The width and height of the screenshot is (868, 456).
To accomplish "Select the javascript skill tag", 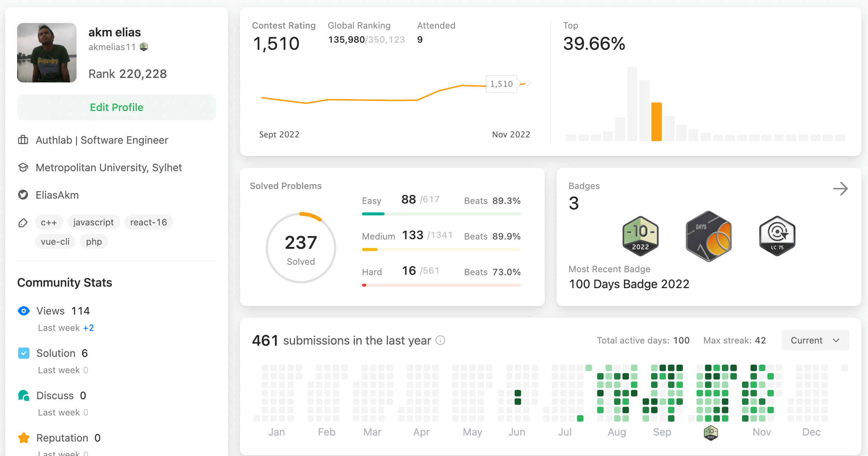I will coord(93,222).
